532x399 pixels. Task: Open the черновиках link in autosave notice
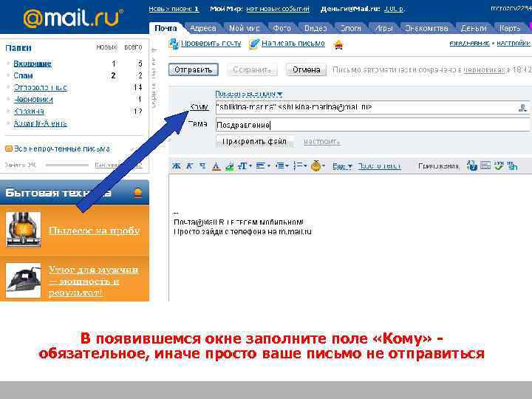tap(484, 69)
